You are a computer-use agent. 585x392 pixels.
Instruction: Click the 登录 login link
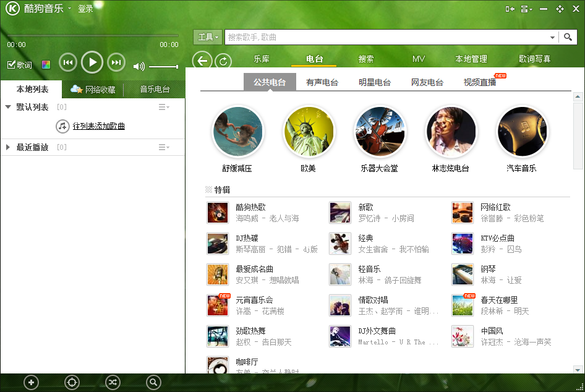tap(85, 9)
